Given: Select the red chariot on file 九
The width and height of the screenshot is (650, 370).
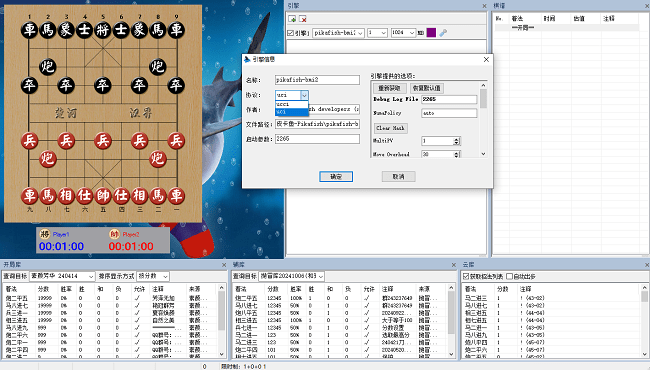Looking at the screenshot, I should pos(29,196).
